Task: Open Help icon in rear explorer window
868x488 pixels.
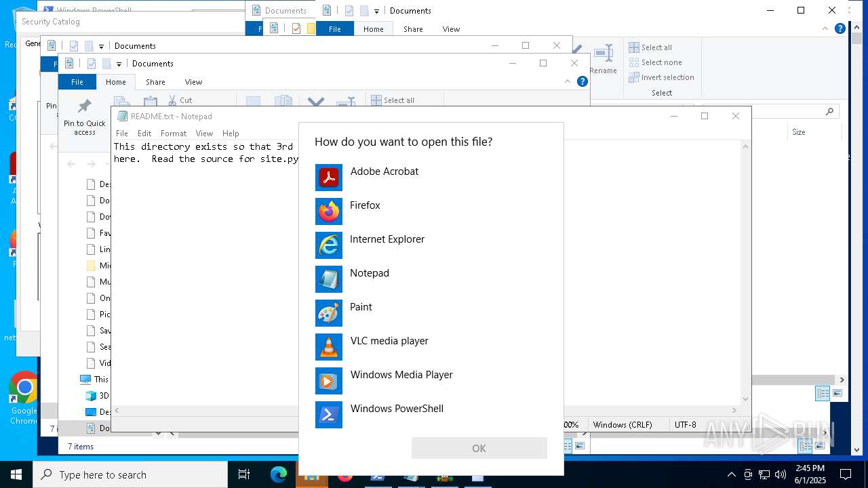Action: click(840, 28)
